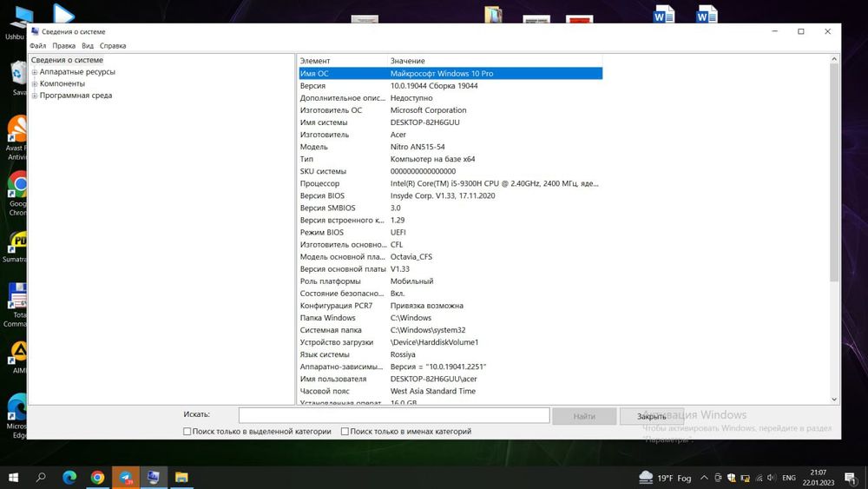Click scrollbar up arrow in details list
Screen dimensions: 868x489
click(834, 59)
